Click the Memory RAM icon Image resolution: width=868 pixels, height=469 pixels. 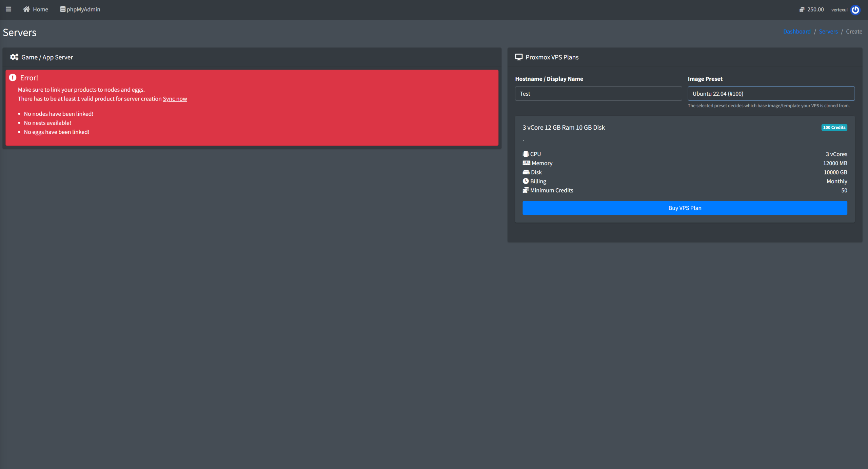tap(526, 163)
